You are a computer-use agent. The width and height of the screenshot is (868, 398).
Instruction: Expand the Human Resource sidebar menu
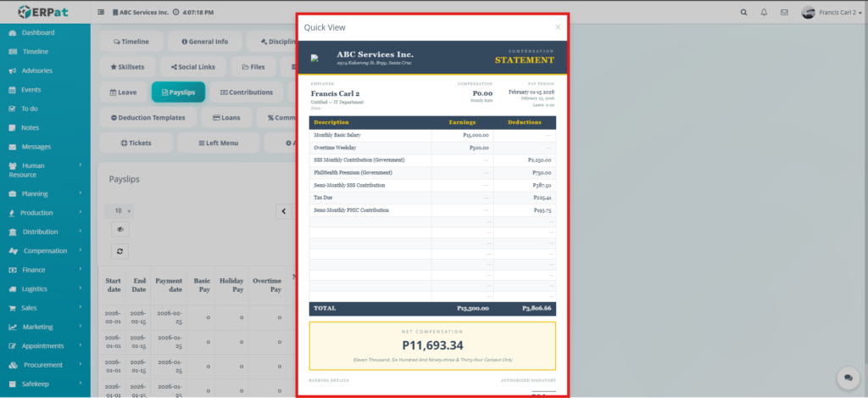click(45, 170)
